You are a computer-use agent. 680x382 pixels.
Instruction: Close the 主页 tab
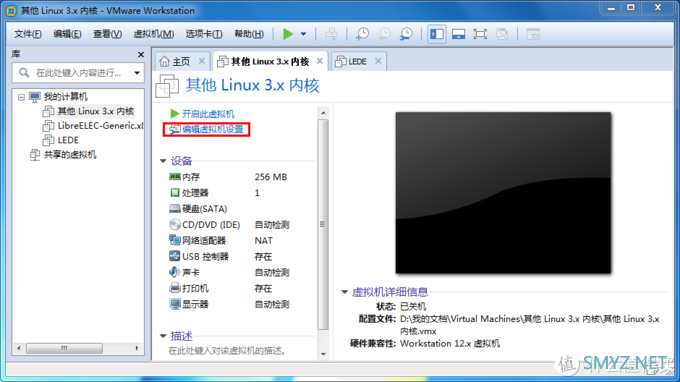click(x=202, y=61)
